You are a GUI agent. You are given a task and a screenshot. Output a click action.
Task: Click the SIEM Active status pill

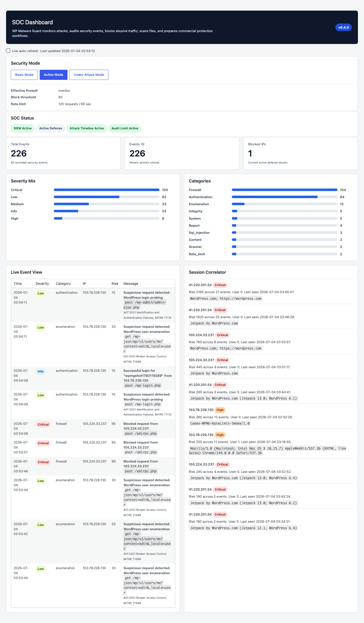(x=23, y=128)
